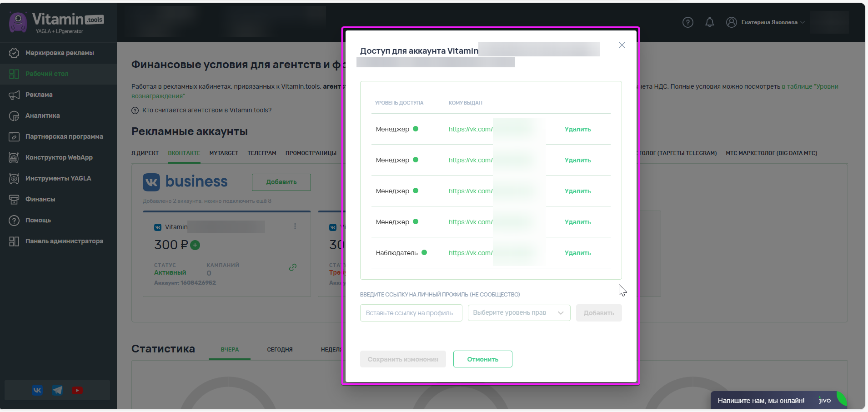Image resolution: width=868 pixels, height=412 pixels.
Task: Click the link icon on the Vitamin account card
Action: pyautogui.click(x=293, y=267)
